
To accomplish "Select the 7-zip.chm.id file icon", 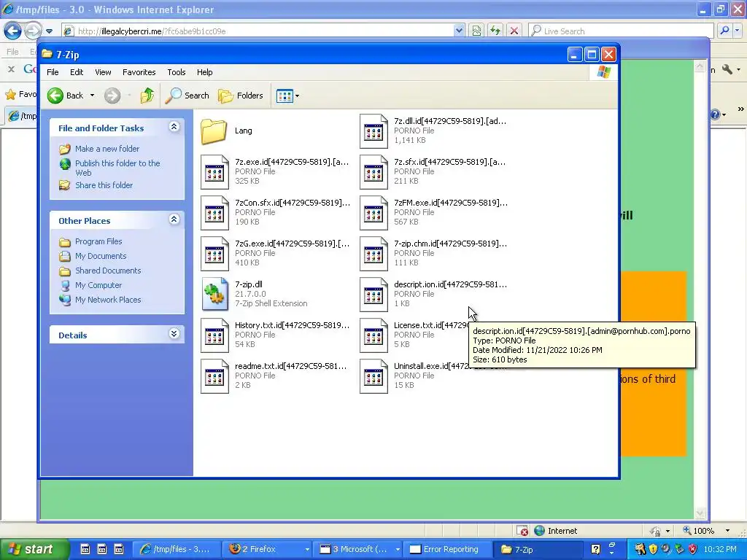I will (x=373, y=254).
